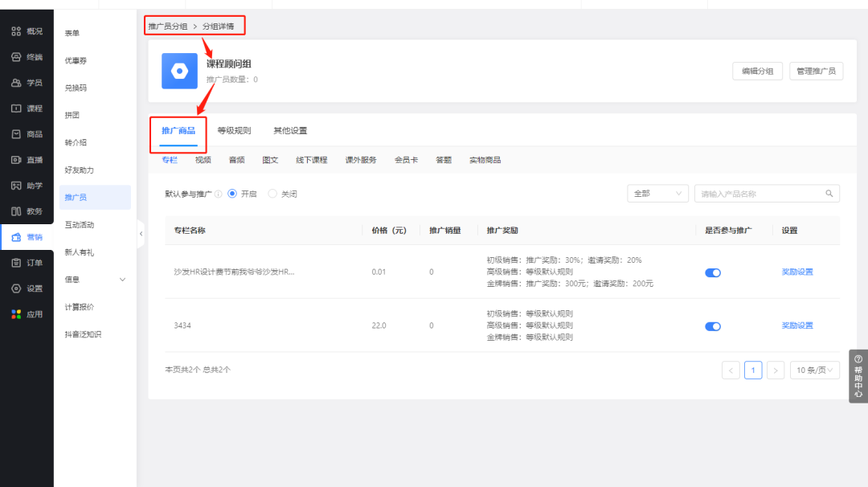Viewport: 868px width, 487px height.
Task: Select the 课程 courses icon in sidebar
Action: tap(27, 108)
